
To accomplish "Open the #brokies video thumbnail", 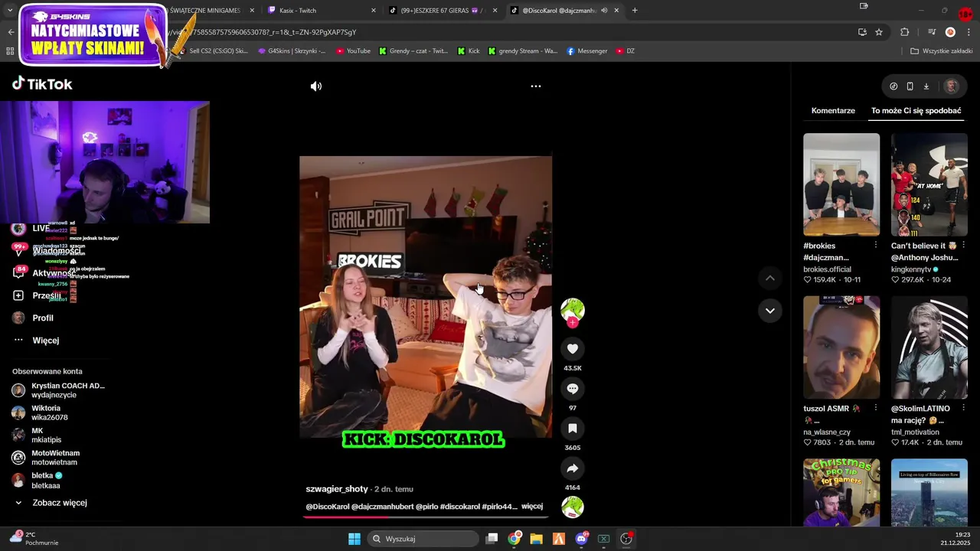I will [x=841, y=184].
